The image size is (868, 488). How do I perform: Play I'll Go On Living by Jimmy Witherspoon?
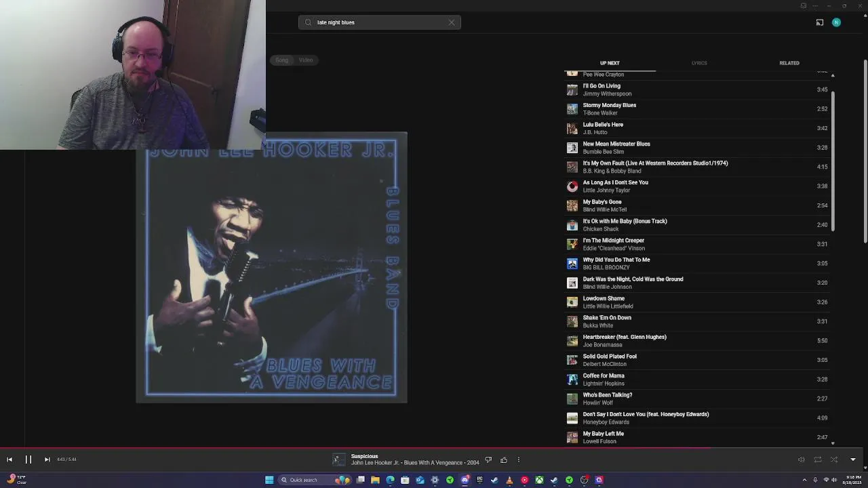tap(697, 89)
